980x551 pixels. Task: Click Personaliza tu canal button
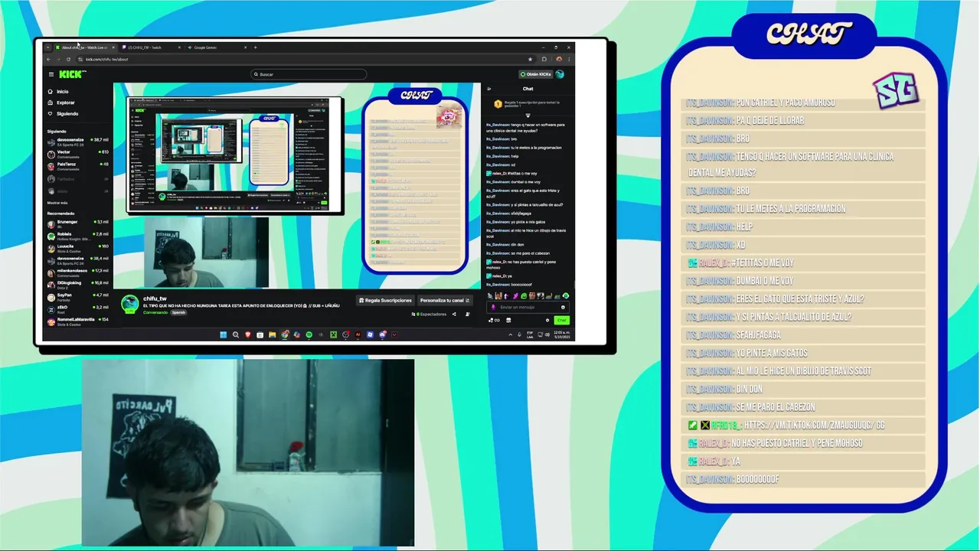coord(445,300)
